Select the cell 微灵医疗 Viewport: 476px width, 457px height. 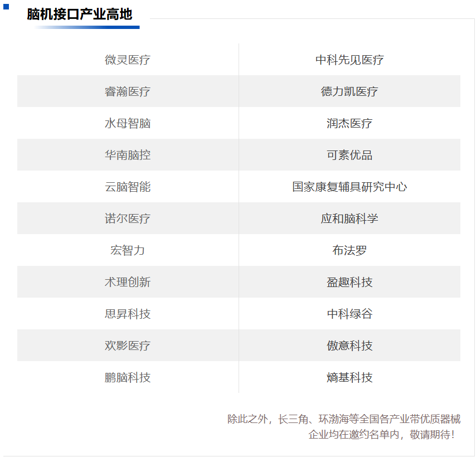point(128,60)
